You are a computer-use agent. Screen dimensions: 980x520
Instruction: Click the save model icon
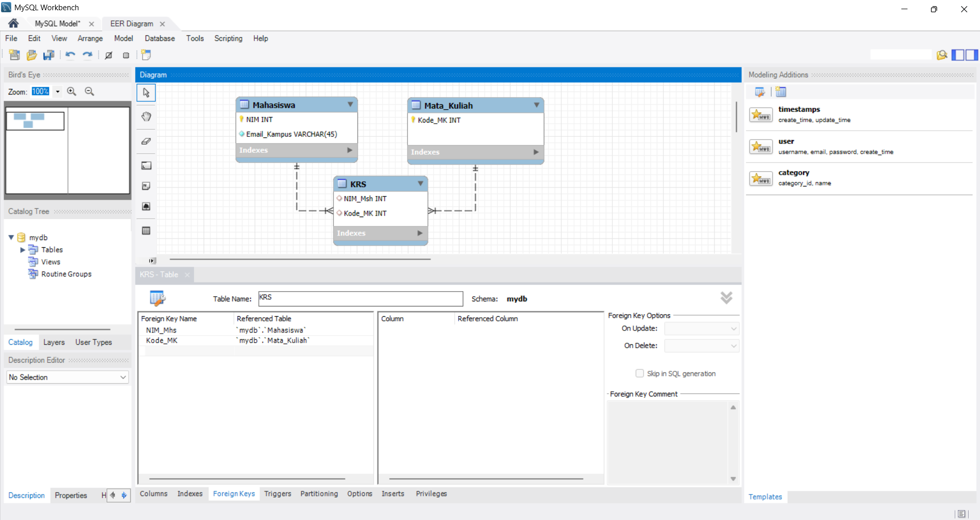(49, 55)
